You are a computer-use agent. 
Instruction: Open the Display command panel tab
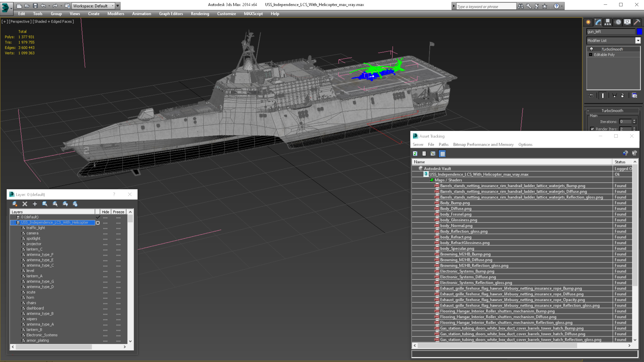627,22
